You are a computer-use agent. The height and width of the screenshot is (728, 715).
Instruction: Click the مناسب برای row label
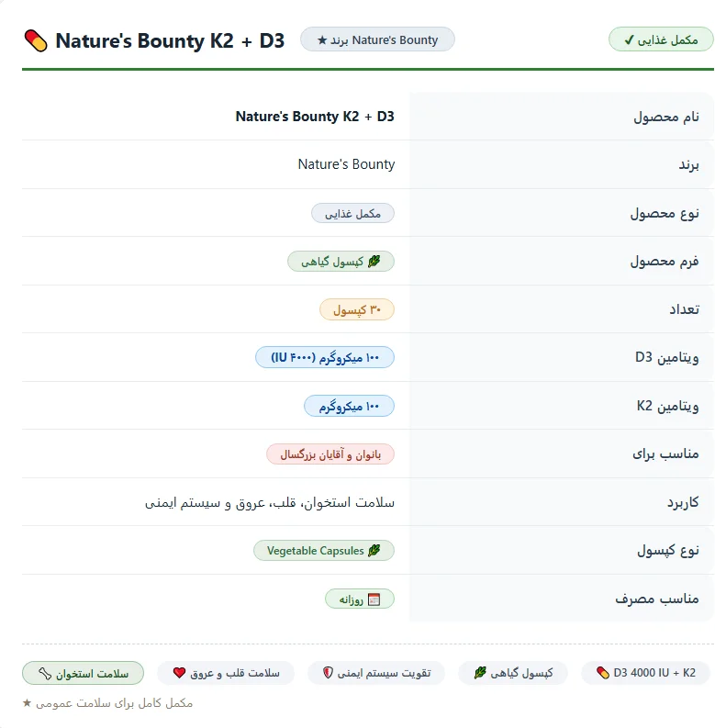tap(665, 454)
